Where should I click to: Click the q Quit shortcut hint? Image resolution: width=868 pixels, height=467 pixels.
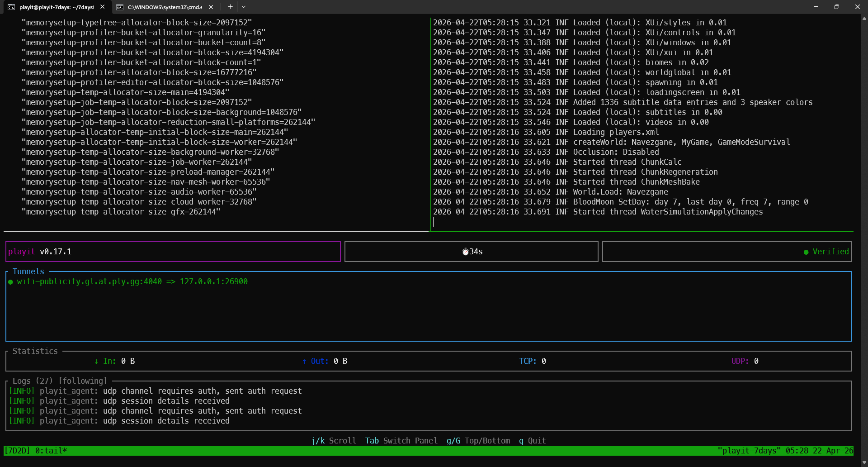(533, 441)
